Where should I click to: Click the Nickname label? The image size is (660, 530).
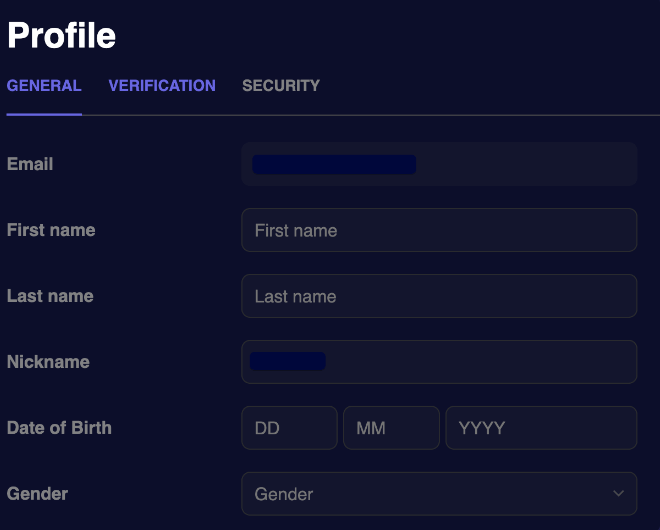(48, 362)
